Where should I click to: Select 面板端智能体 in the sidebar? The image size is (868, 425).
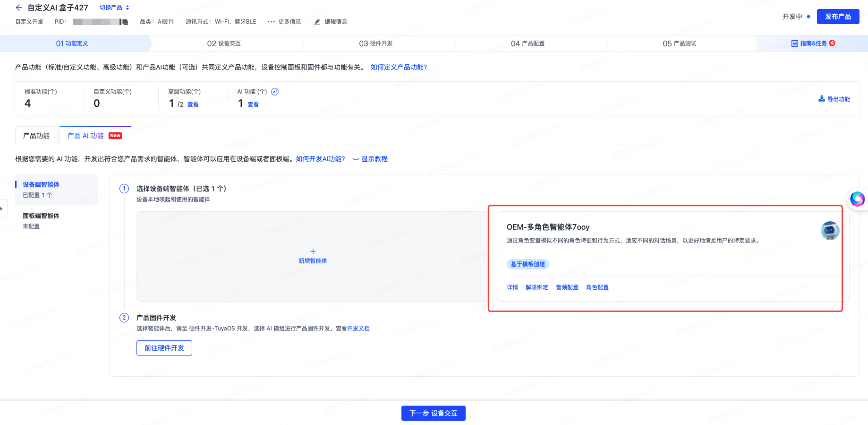41,216
